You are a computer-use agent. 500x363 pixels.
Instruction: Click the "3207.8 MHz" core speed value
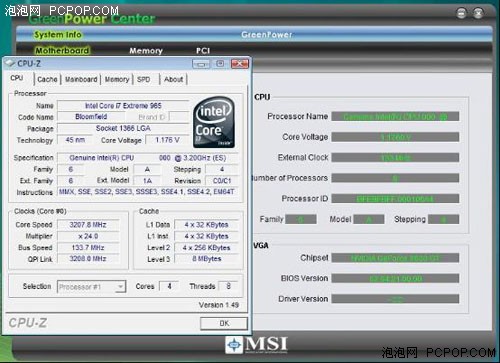click(x=88, y=225)
